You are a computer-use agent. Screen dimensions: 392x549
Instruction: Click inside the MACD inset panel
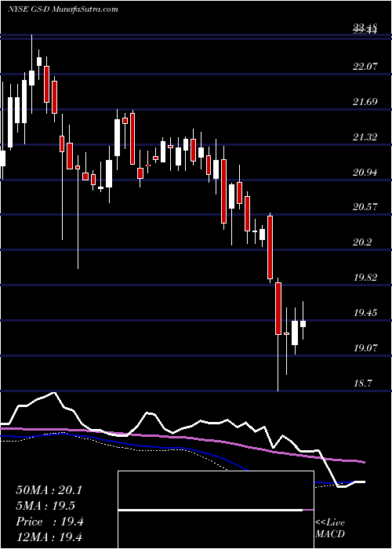[216, 510]
